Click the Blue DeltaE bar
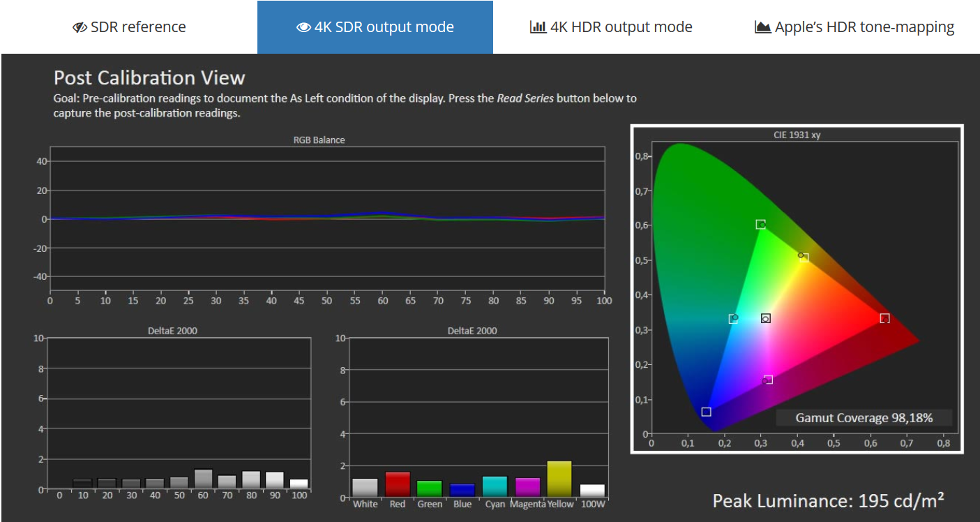Viewport: 980px width, 522px height. tap(462, 491)
